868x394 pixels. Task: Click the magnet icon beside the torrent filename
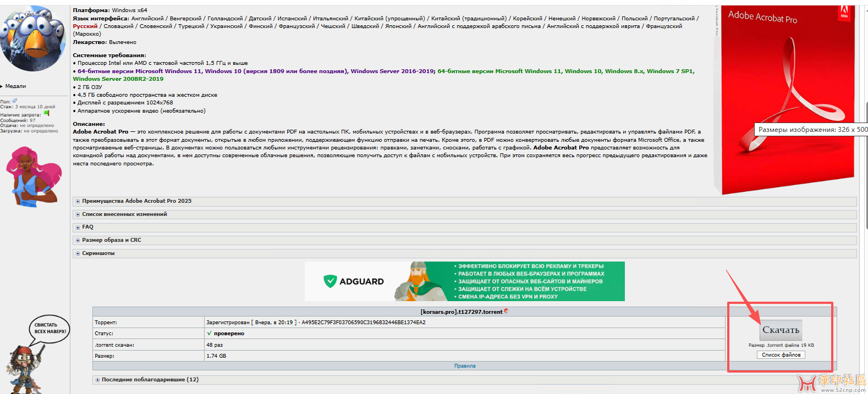506,311
